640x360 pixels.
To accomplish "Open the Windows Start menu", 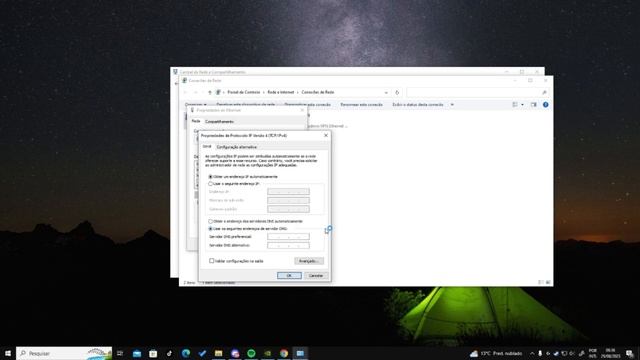I will [x=8, y=353].
